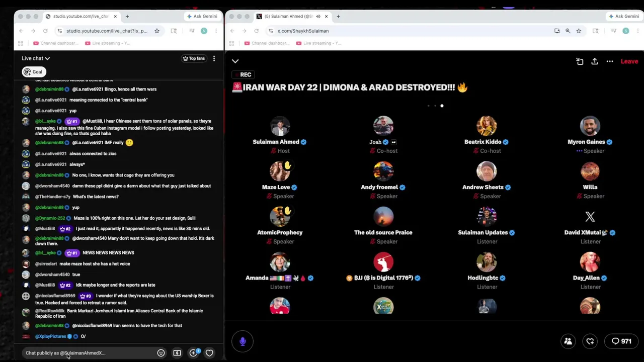Open new tab in X window
Image resolution: width=644 pixels, height=362 pixels.
tap(338, 16)
